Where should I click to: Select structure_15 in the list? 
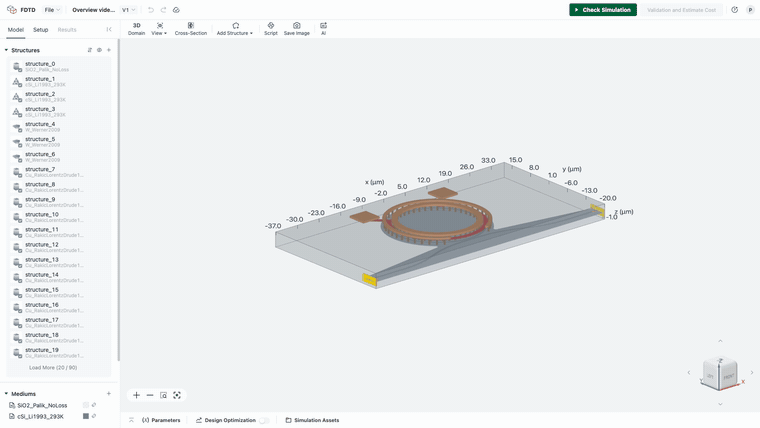pos(59,292)
